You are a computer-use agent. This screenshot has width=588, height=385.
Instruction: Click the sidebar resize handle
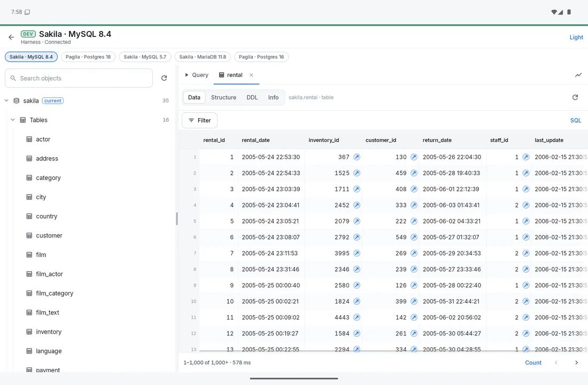click(176, 218)
